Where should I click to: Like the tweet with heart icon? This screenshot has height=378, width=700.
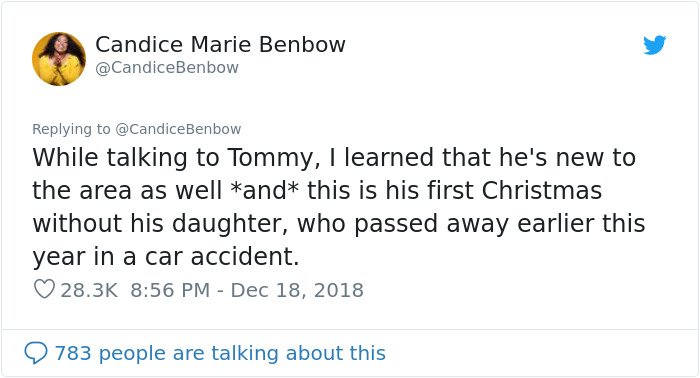tap(44, 289)
